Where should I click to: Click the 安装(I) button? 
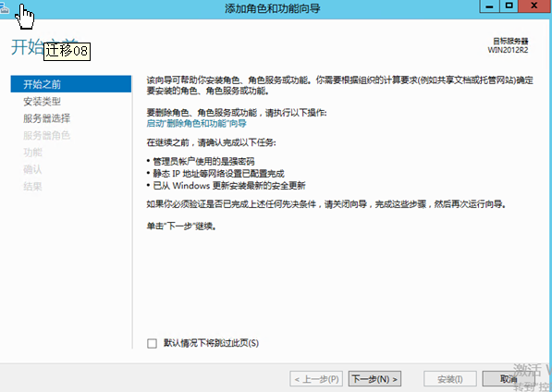tap(450, 379)
